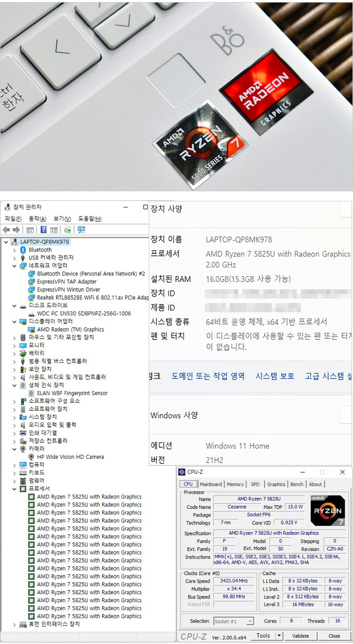Click the Code Name value Cezanne
Image resolution: width=353 pixels, height=644 pixels.
pyautogui.click(x=237, y=507)
